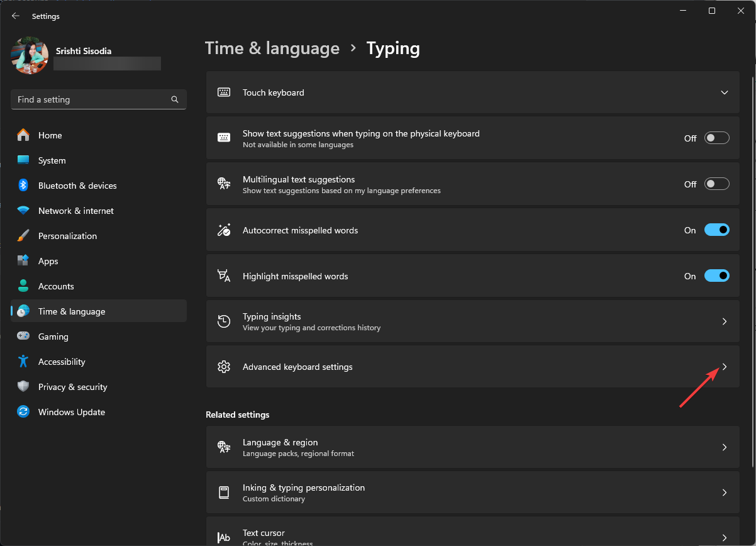Disable Autocorrect misspelled words
Viewport: 756px width, 546px height.
click(716, 230)
